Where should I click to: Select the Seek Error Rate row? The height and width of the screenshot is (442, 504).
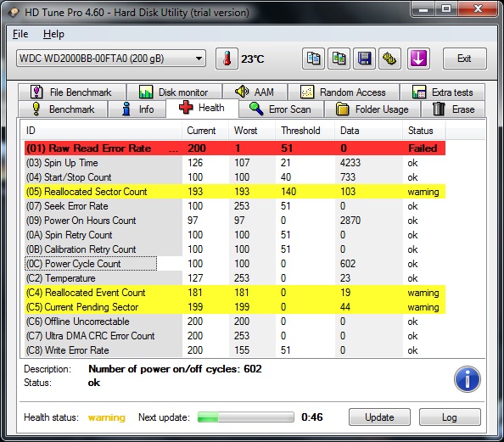(235, 206)
